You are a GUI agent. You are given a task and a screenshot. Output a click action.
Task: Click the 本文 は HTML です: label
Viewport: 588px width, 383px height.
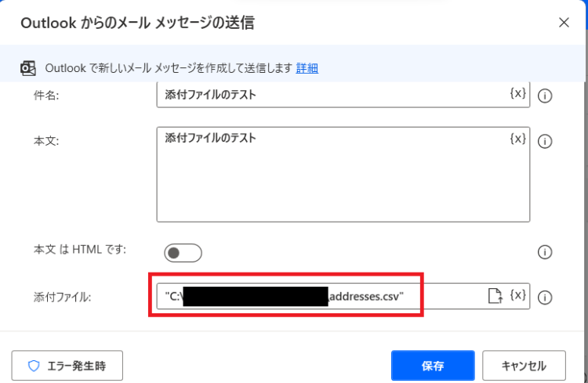click(x=80, y=250)
